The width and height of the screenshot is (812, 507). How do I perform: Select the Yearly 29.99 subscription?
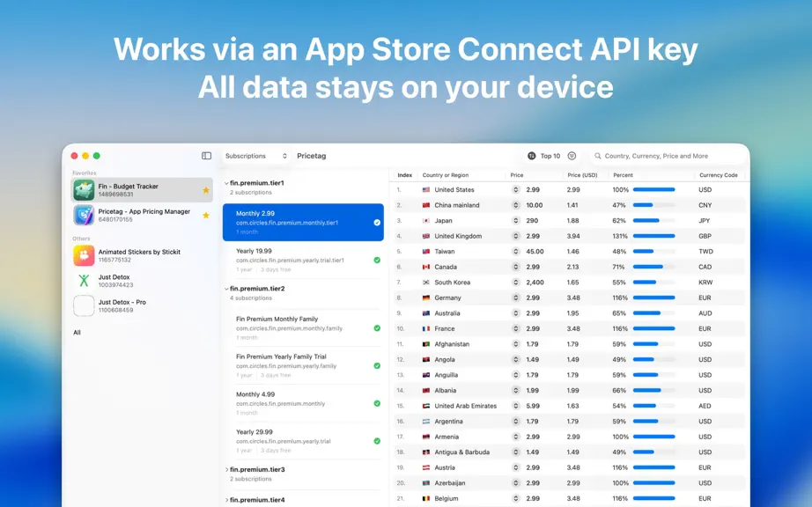(x=303, y=441)
